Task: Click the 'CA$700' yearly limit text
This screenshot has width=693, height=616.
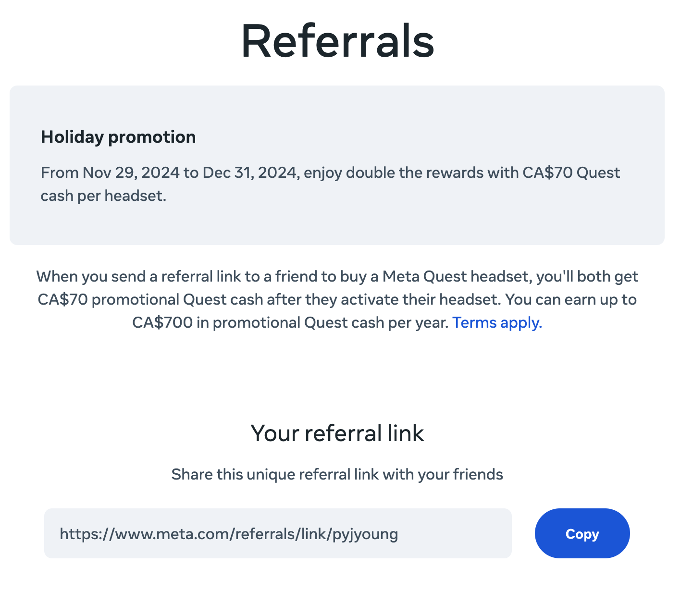Action: pos(162,322)
